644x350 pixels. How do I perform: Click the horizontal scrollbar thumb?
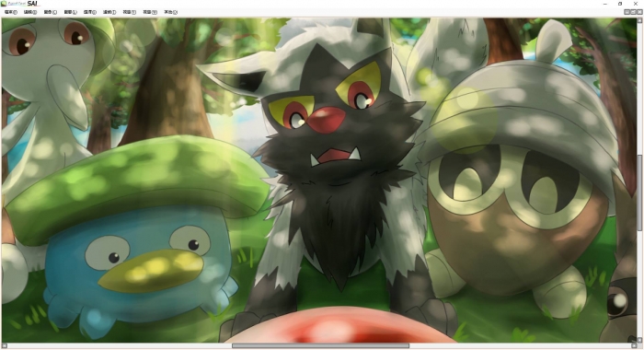(320, 346)
